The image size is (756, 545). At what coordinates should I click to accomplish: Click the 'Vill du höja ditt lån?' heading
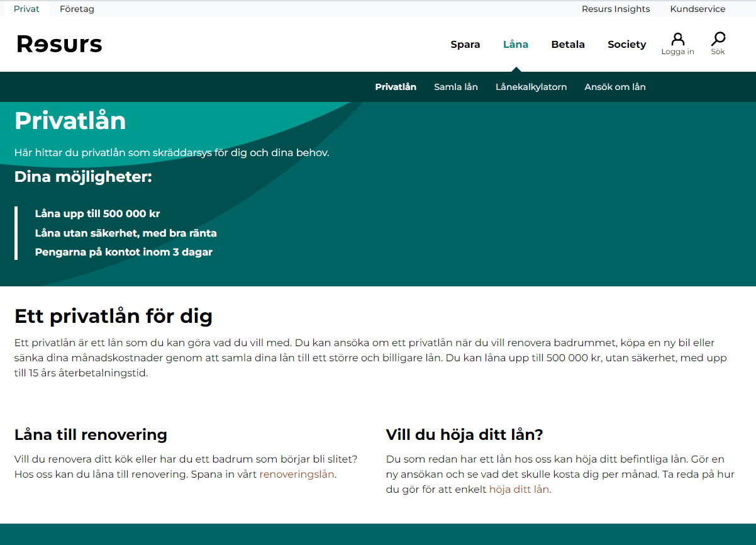(x=464, y=435)
